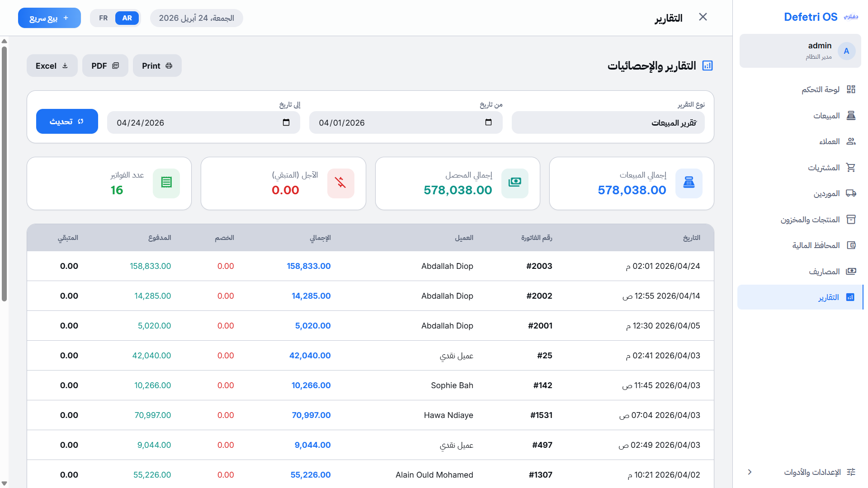Switch interface language to FR
Image resolution: width=868 pixels, height=488 pixels.
pyautogui.click(x=103, y=18)
